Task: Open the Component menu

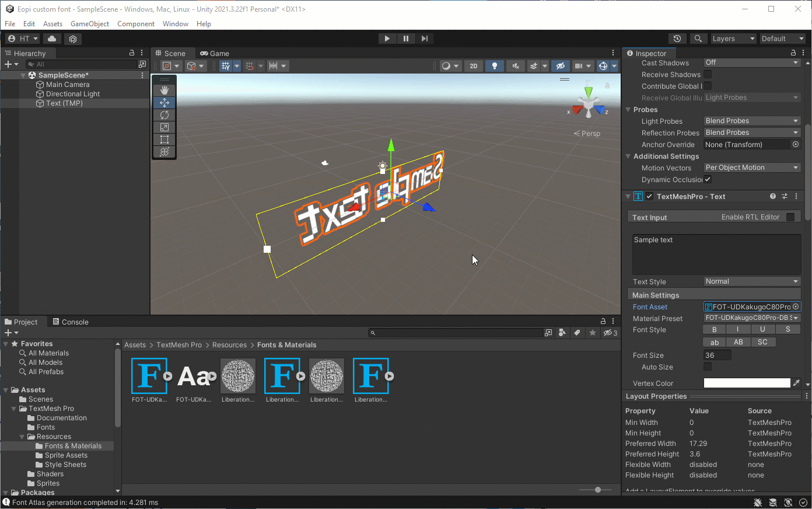Action: pyautogui.click(x=136, y=24)
